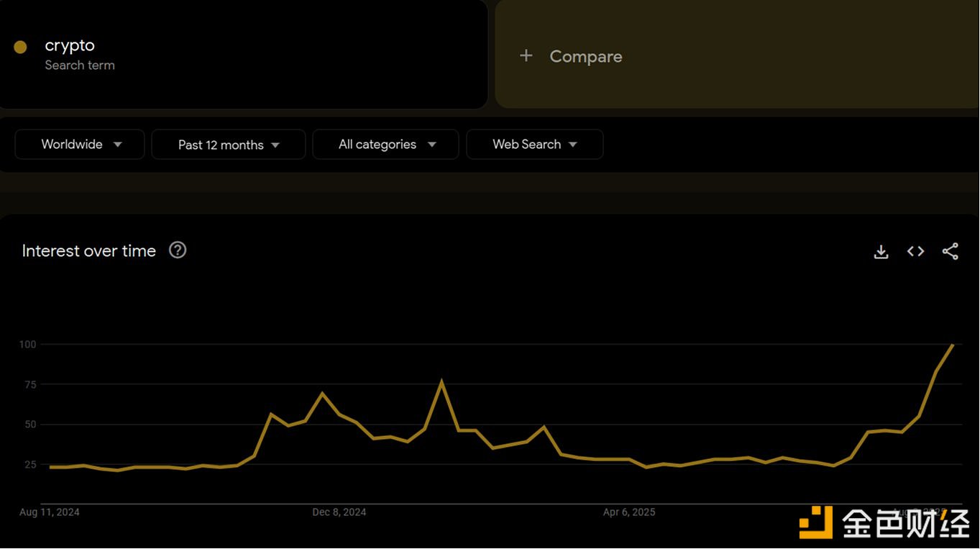This screenshot has height=549, width=980.
Task: Edit the crypto search term
Action: coord(70,45)
